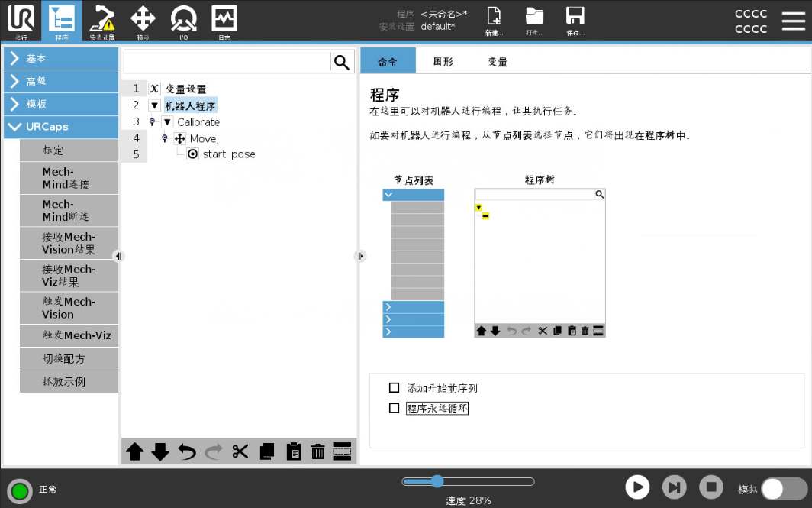Viewport: 812px width, 508px height.
Task: Select the MoveJ tree row
Action: tap(204, 138)
